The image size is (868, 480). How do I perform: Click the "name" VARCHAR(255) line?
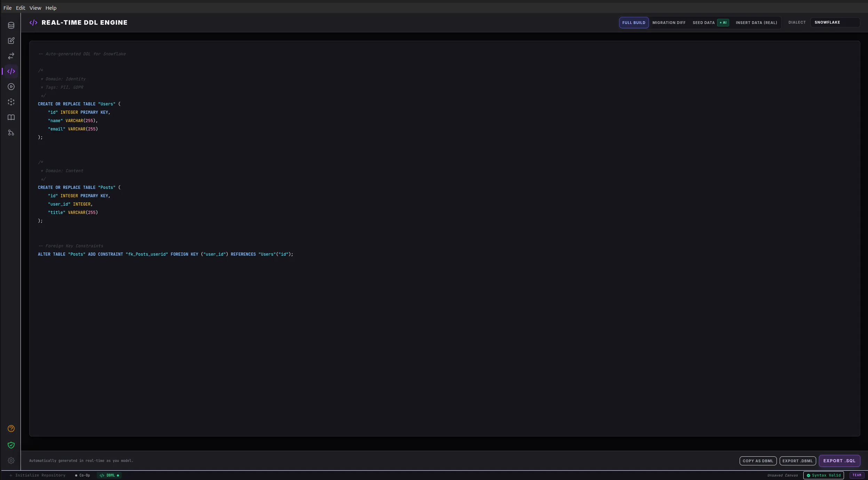pos(73,121)
